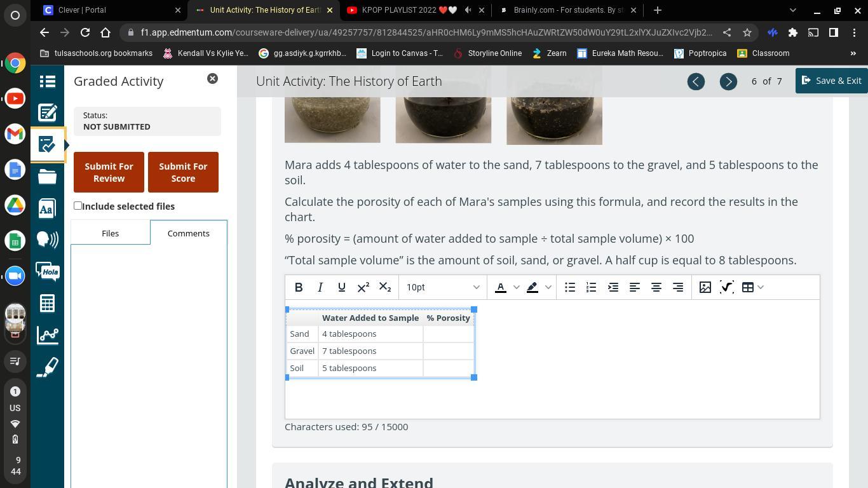The image size is (868, 488).
Task: Click the Sand row % Porosity cell
Action: coord(448,334)
